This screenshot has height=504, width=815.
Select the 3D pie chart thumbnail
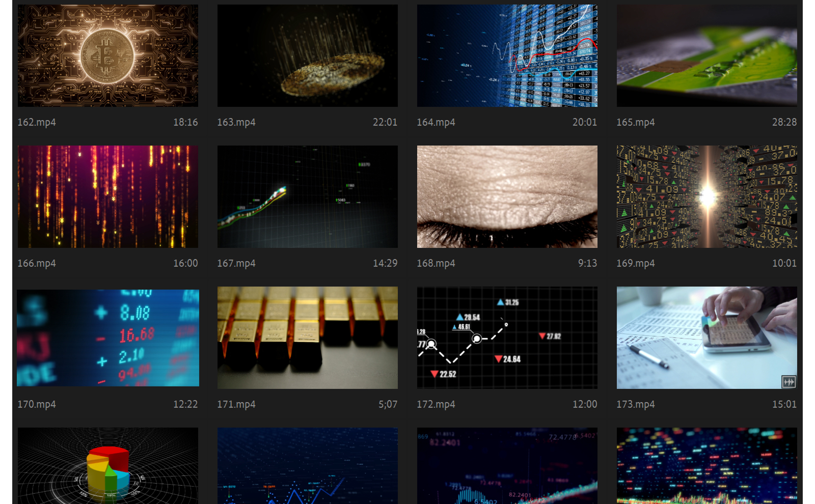108,466
